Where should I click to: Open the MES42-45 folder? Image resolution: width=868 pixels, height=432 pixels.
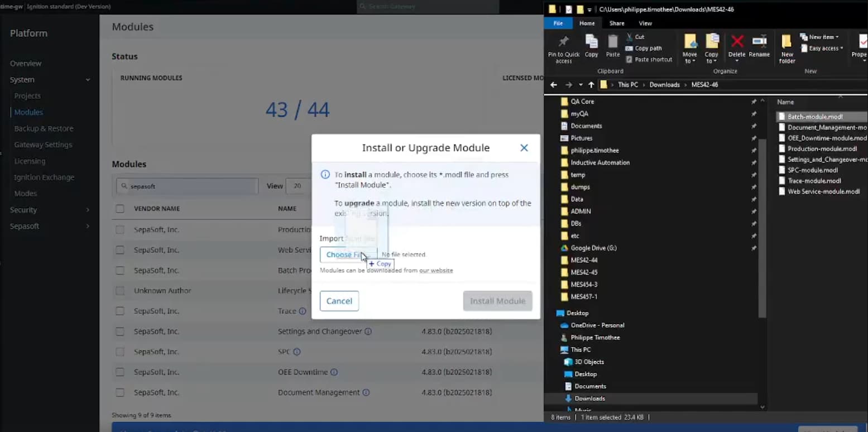click(x=579, y=272)
